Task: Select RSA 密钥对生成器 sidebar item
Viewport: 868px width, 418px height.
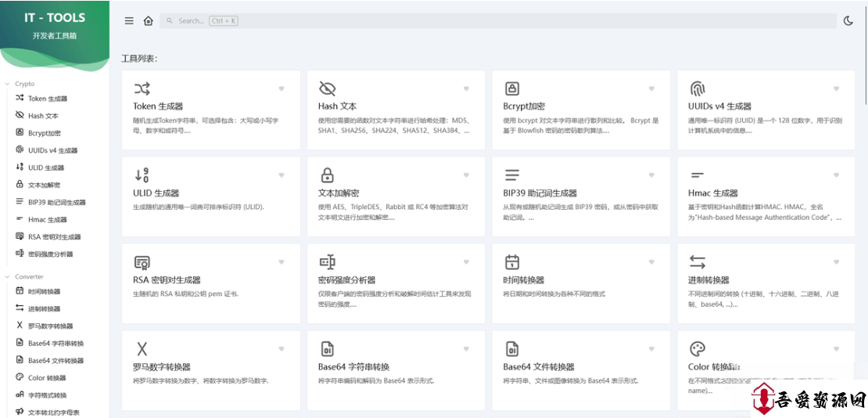Action: [x=55, y=236]
